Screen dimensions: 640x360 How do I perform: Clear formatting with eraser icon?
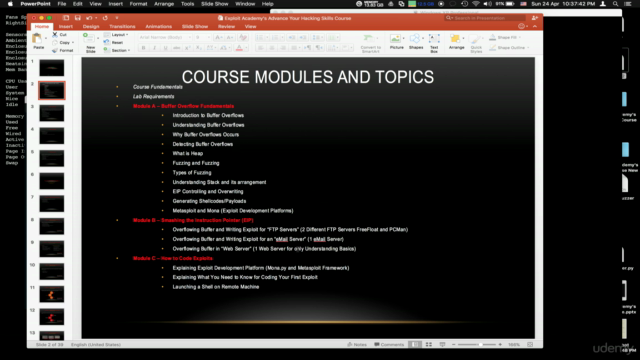point(242,37)
